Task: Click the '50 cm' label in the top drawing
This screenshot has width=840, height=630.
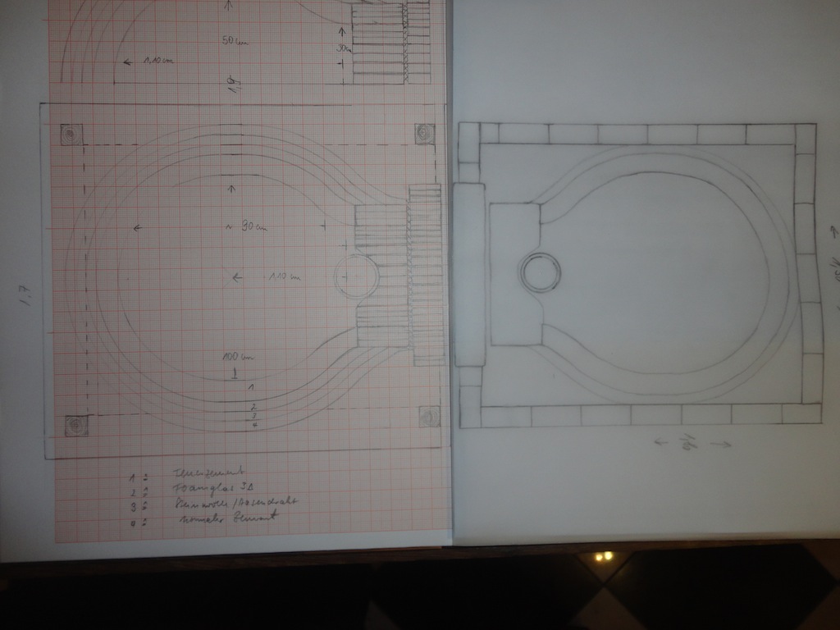Action: 234,40
